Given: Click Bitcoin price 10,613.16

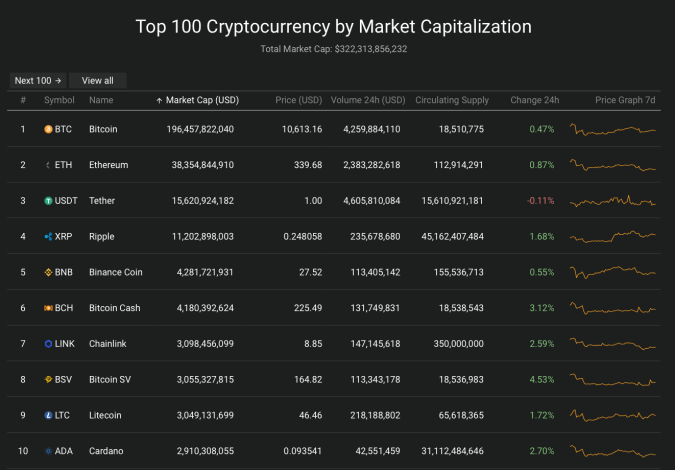Looking at the screenshot, I should (302, 129).
